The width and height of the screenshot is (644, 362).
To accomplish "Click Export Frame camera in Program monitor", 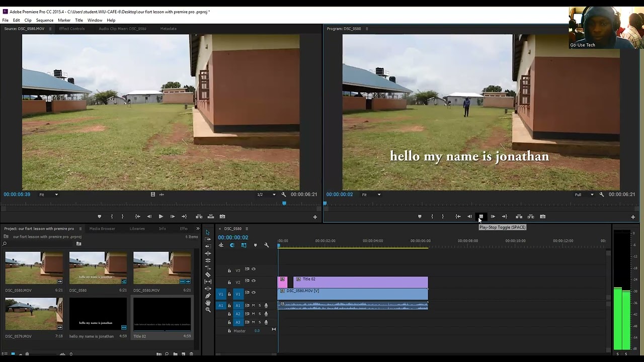I will click(542, 217).
